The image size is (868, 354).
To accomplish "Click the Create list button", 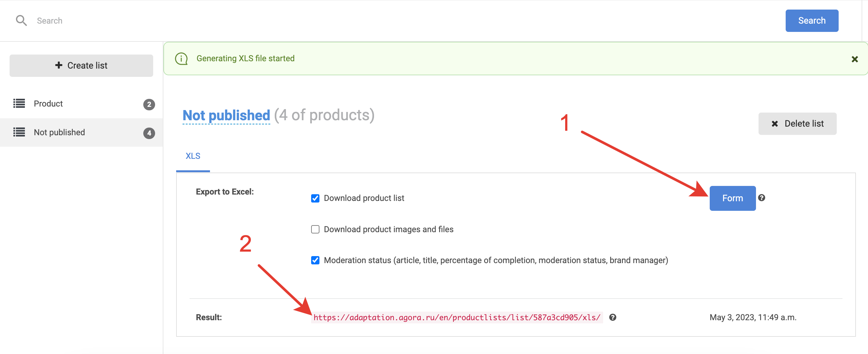I will (81, 65).
